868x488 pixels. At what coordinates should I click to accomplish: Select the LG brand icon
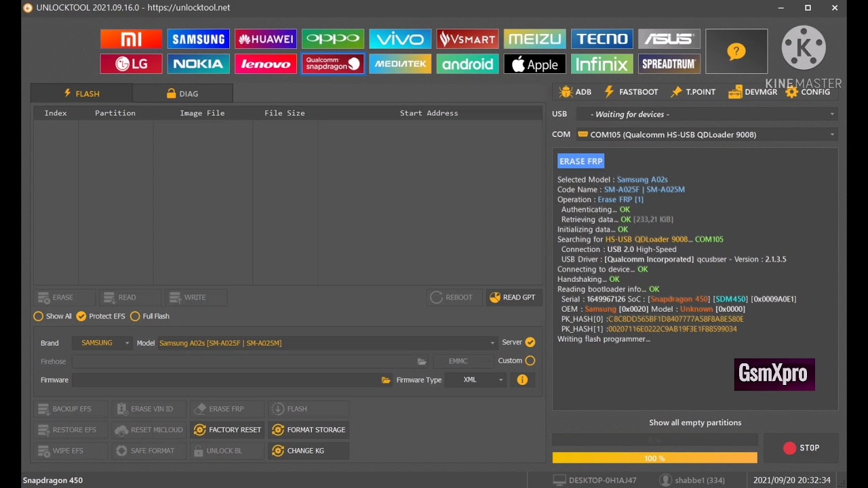131,64
